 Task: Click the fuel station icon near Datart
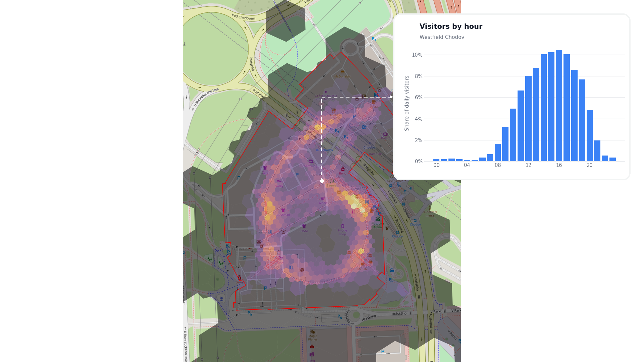pyautogui.click(x=364, y=127)
